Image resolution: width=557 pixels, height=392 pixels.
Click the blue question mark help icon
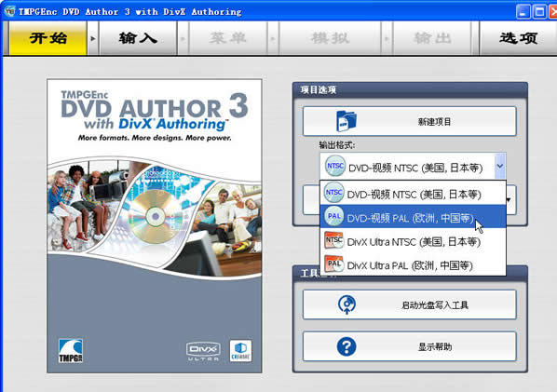pyautogui.click(x=346, y=346)
